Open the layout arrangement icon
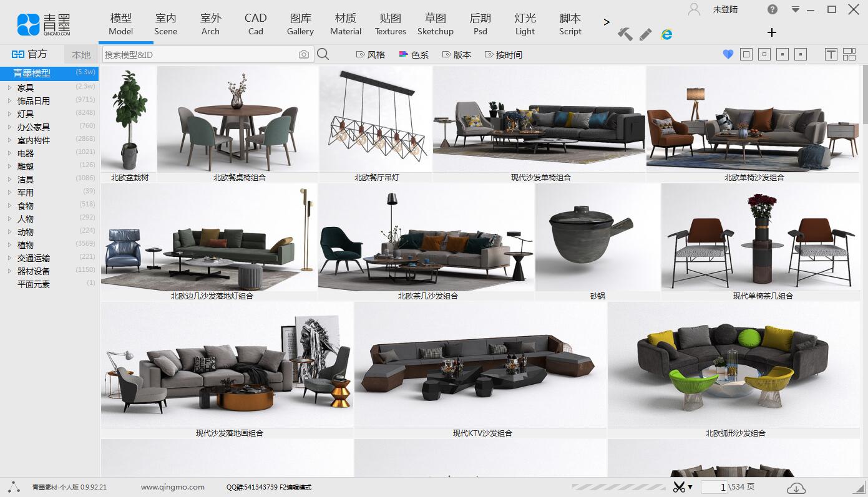 [x=850, y=54]
